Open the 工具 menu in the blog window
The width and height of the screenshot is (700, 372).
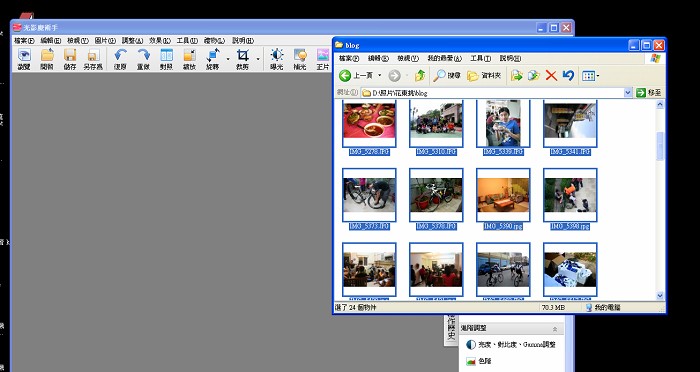(x=480, y=59)
